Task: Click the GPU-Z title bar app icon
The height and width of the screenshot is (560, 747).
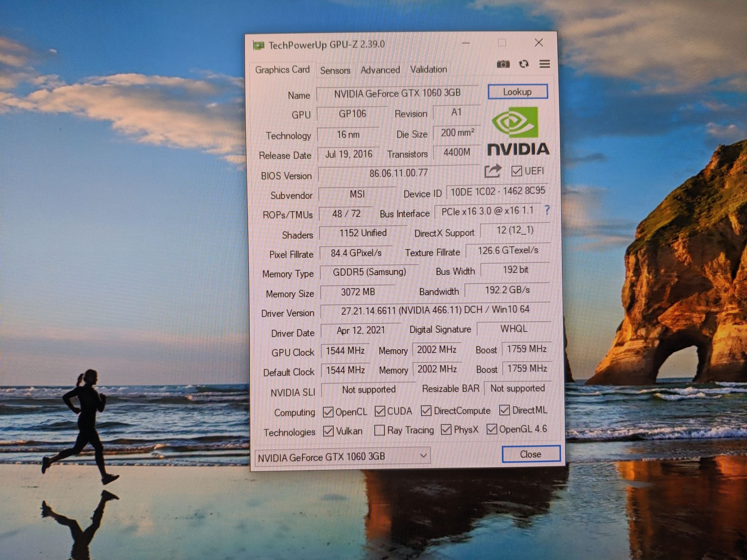Action: (x=258, y=46)
